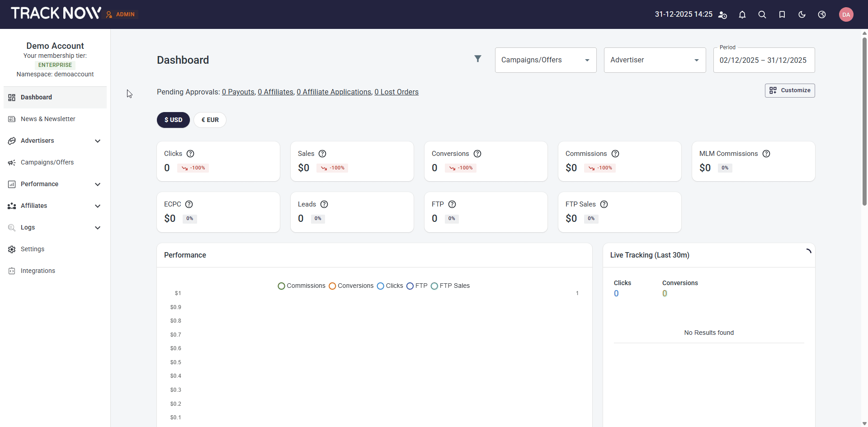This screenshot has width=868, height=427.
Task: Toggle dark mode with moon icon
Action: 802,14
